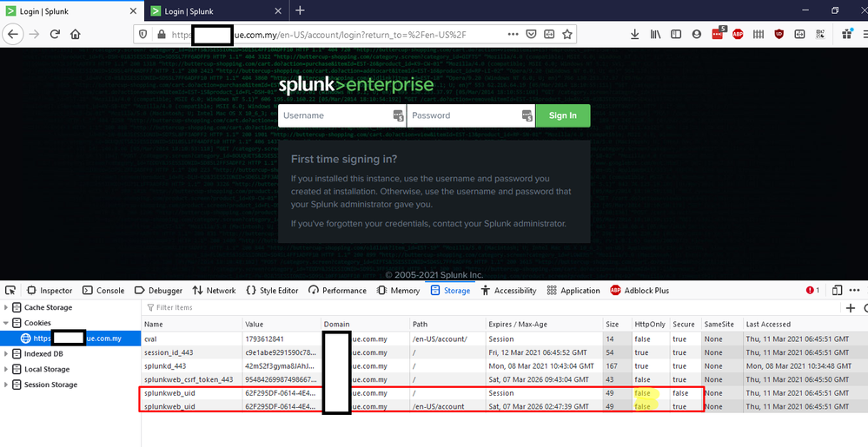868x447 pixels.
Task: Reload the page with the refresh icon
Action: [x=54, y=35]
